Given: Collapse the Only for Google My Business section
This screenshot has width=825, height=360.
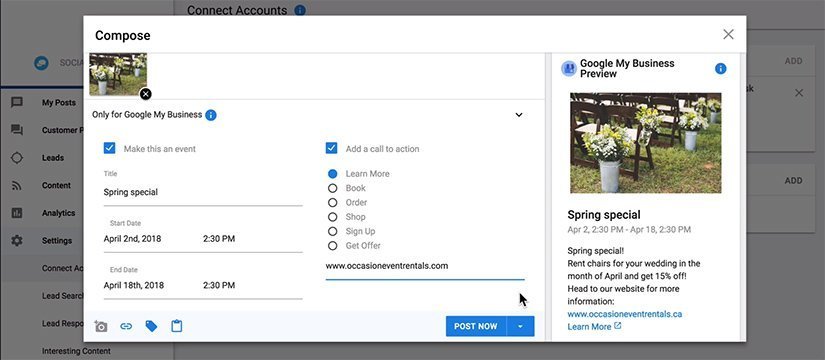Looking at the screenshot, I should click(x=519, y=115).
